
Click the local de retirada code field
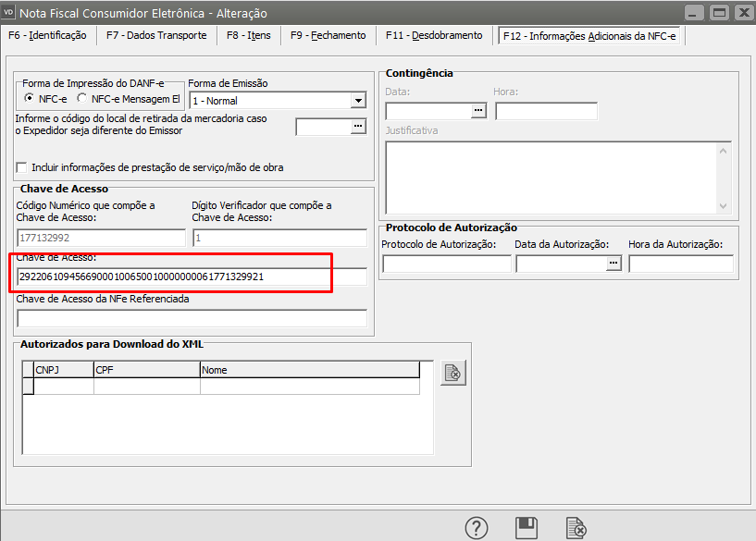pos(324,126)
